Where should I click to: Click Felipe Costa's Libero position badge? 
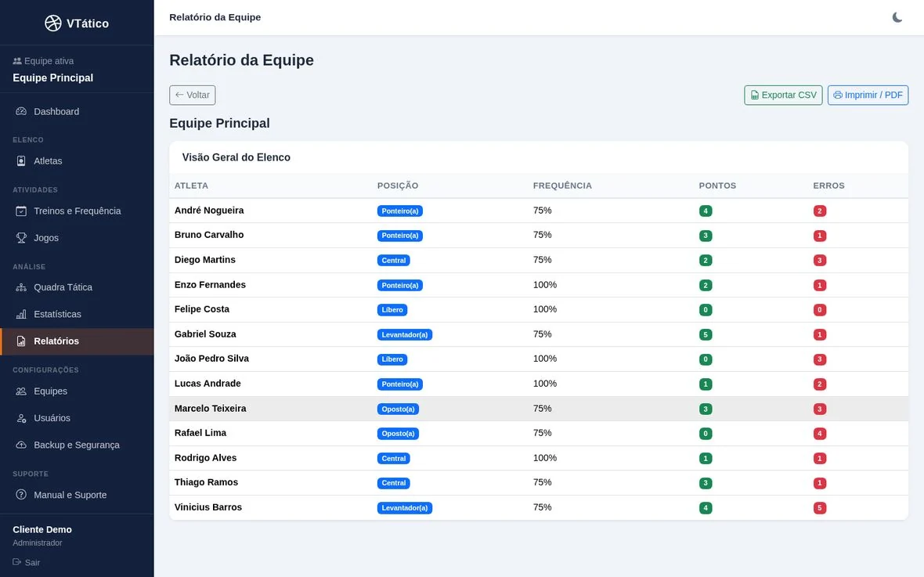pos(392,310)
